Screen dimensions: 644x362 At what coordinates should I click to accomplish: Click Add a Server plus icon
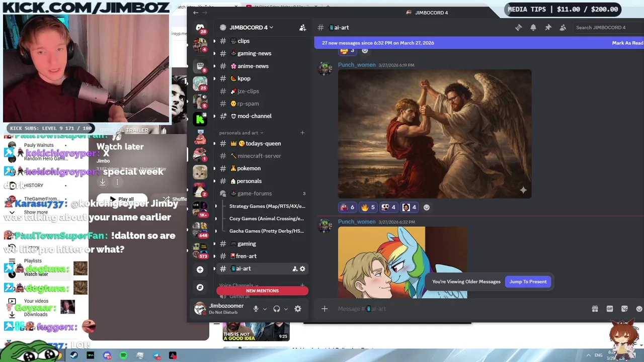pyautogui.click(x=200, y=269)
